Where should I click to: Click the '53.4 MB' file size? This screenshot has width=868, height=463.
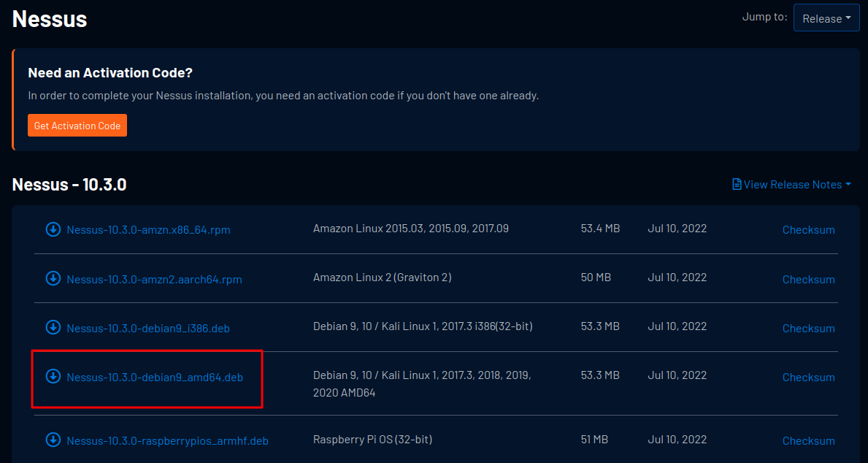tap(600, 228)
